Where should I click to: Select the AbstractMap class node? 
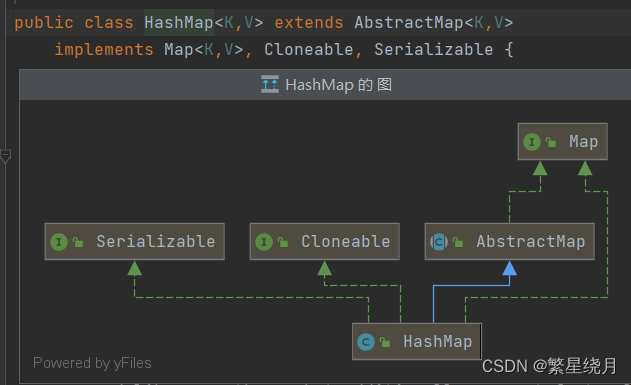point(509,241)
